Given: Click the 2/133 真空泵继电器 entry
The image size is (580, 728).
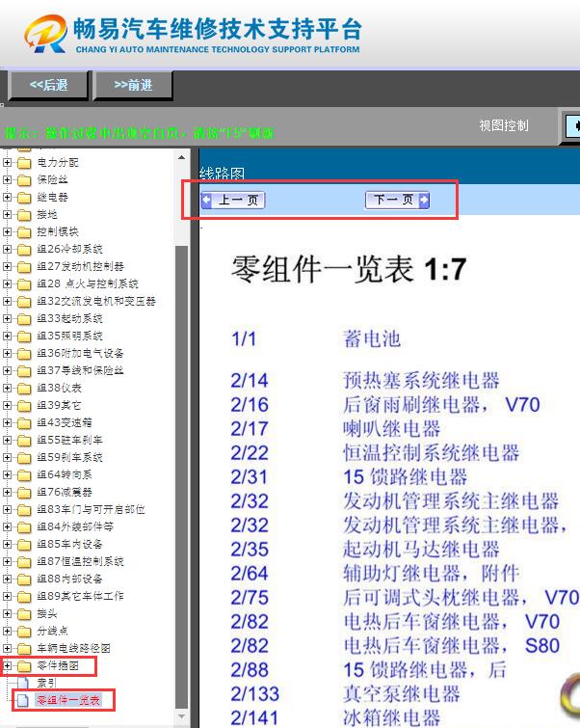Looking at the screenshot, I should coord(346,694).
